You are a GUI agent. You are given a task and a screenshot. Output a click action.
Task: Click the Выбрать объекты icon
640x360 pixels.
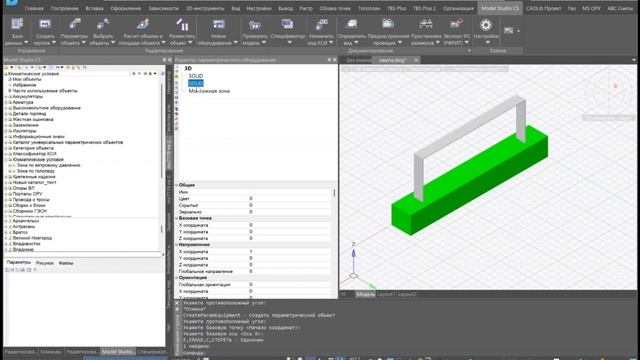102,24
